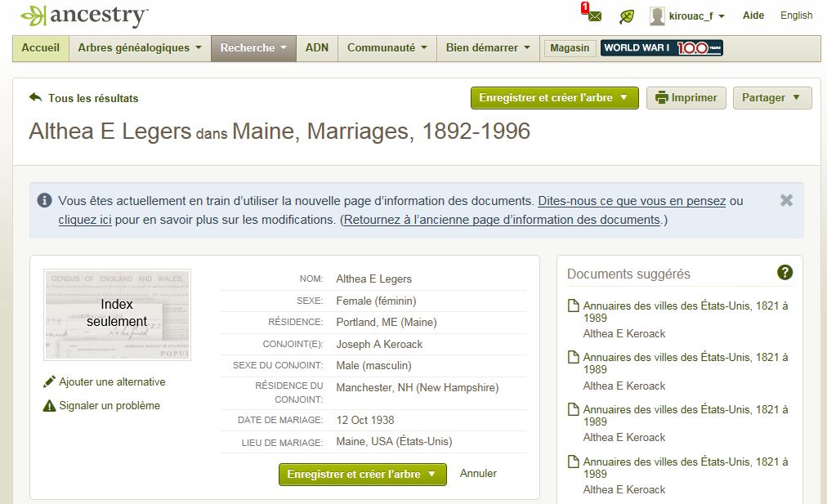Expand the Communauté menu
827x504 pixels.
387,48
